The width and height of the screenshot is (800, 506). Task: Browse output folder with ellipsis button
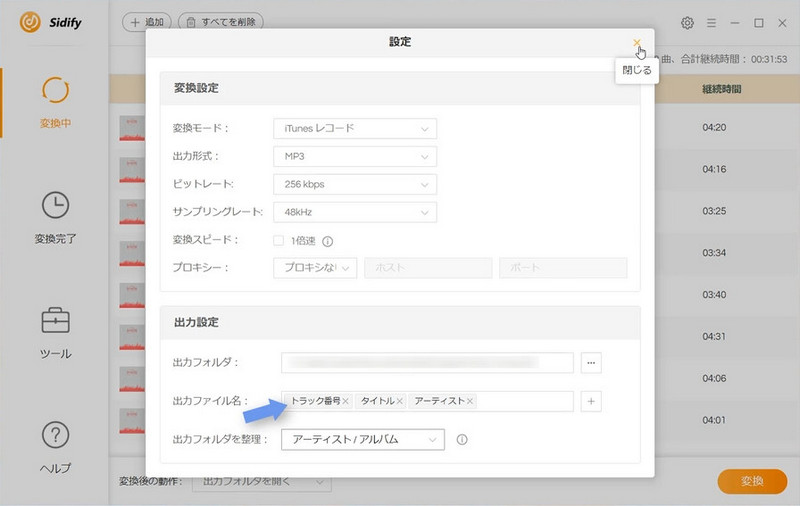[591, 363]
